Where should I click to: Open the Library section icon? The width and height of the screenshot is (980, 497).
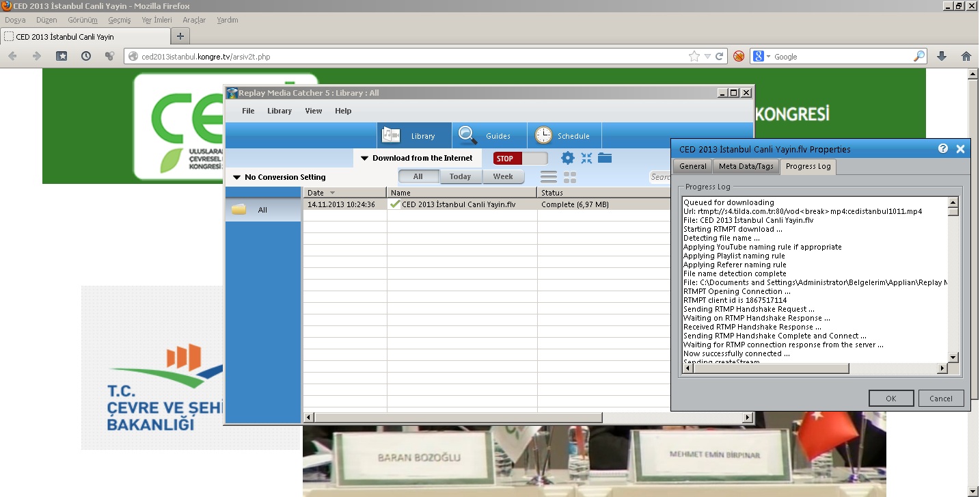pyautogui.click(x=391, y=135)
